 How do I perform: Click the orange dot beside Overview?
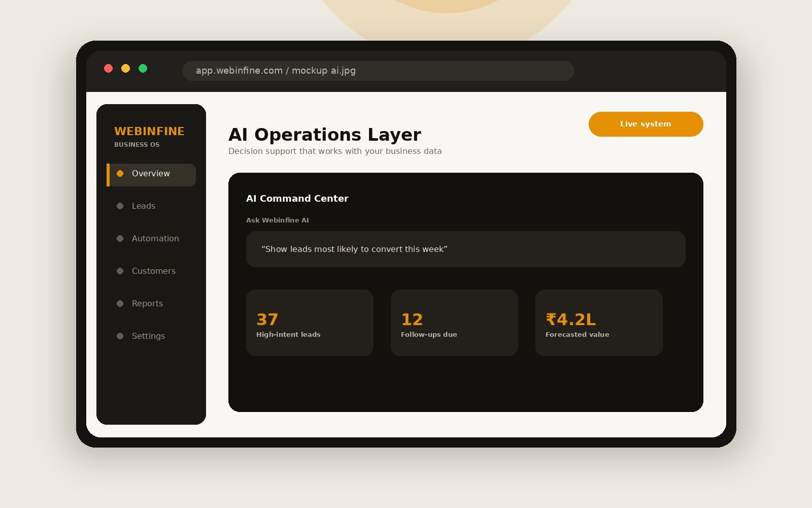(120, 174)
